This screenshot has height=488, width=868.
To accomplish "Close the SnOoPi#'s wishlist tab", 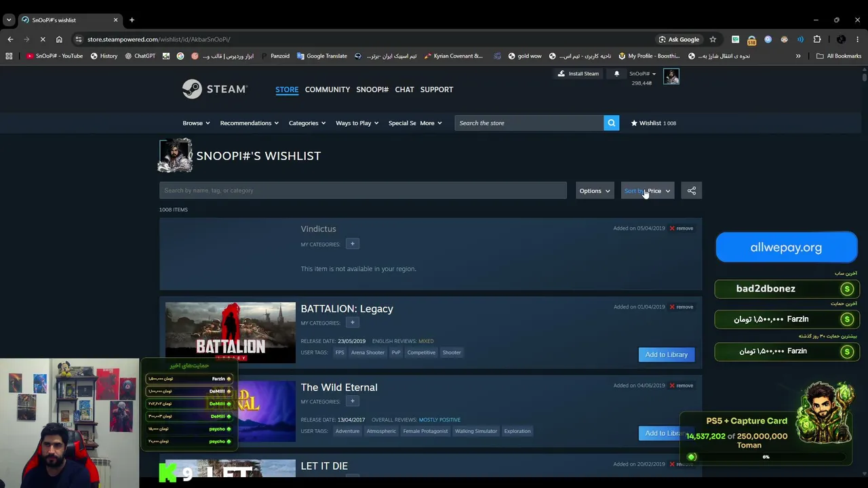I will [115, 20].
